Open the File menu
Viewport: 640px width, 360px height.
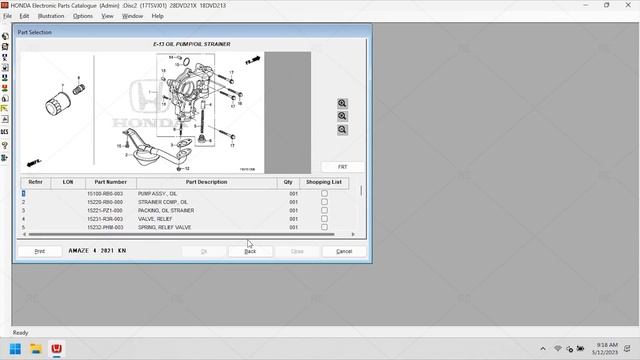tap(7, 16)
